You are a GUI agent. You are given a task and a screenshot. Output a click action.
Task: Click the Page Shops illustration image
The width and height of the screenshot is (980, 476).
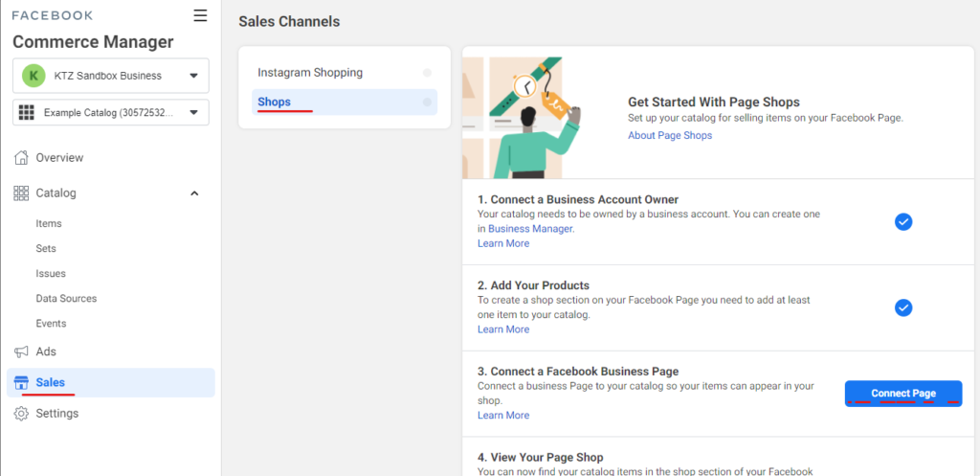(523, 118)
